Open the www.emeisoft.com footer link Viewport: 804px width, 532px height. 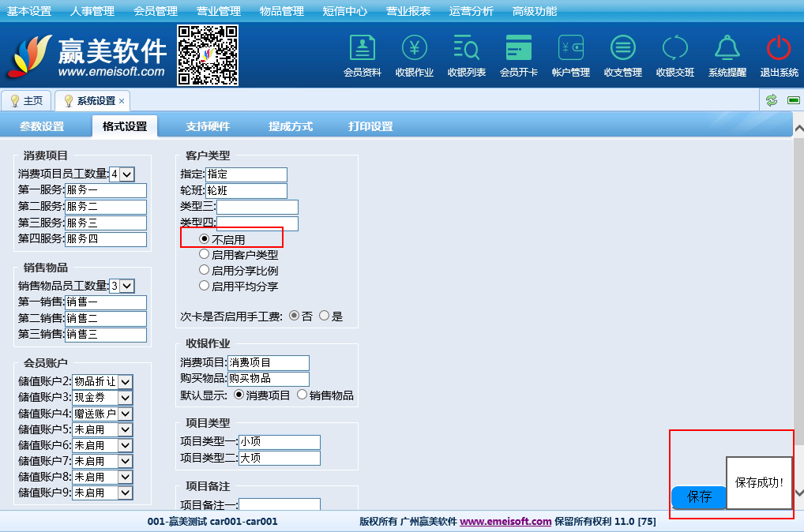505,522
